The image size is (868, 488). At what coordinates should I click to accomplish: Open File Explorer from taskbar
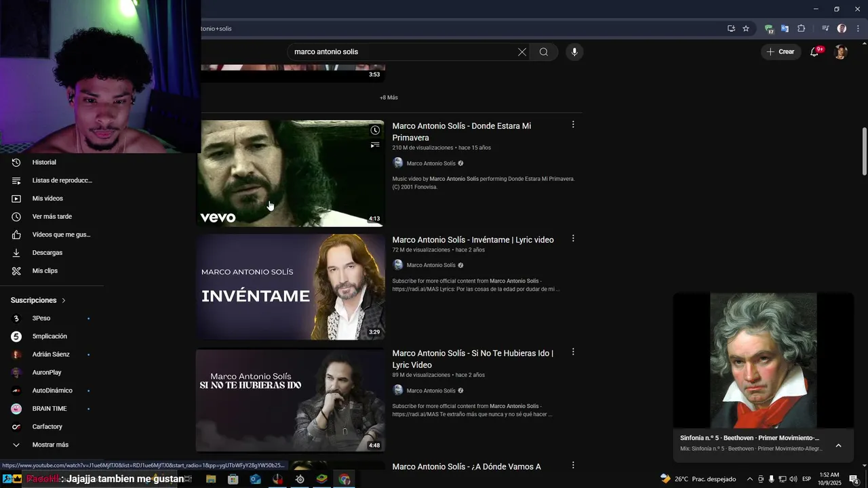[211, 479]
